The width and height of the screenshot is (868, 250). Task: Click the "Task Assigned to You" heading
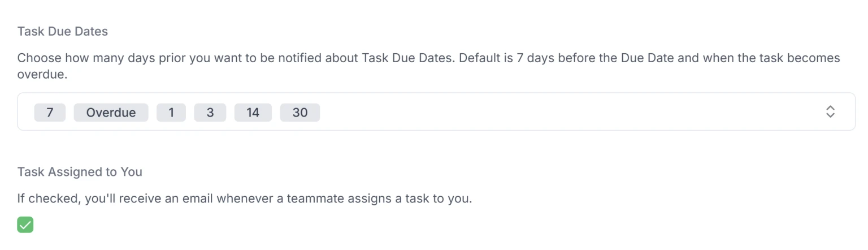tap(80, 171)
